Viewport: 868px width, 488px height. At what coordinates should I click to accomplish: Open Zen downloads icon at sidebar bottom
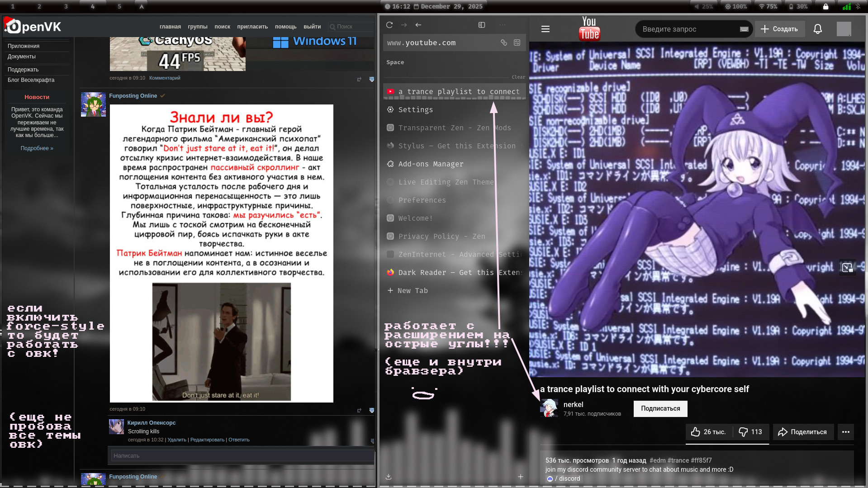(389, 477)
